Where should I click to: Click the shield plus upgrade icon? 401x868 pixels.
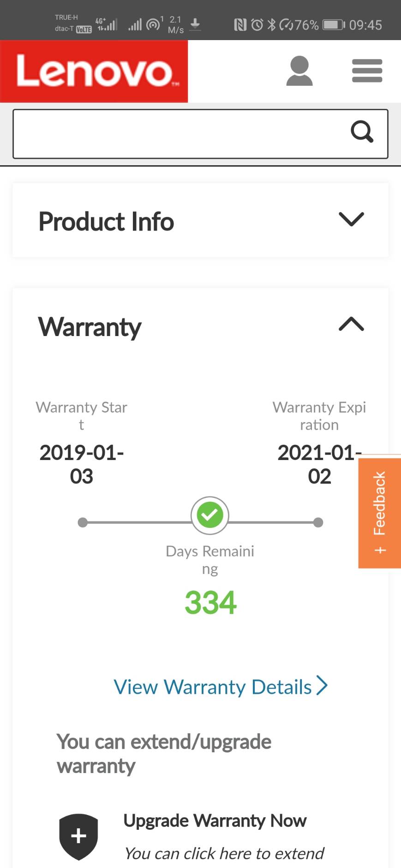(x=78, y=837)
